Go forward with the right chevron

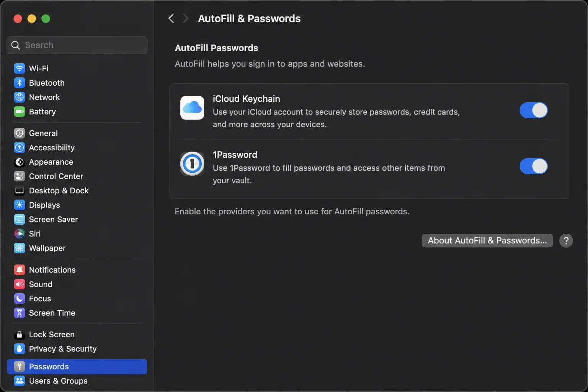[x=186, y=18]
